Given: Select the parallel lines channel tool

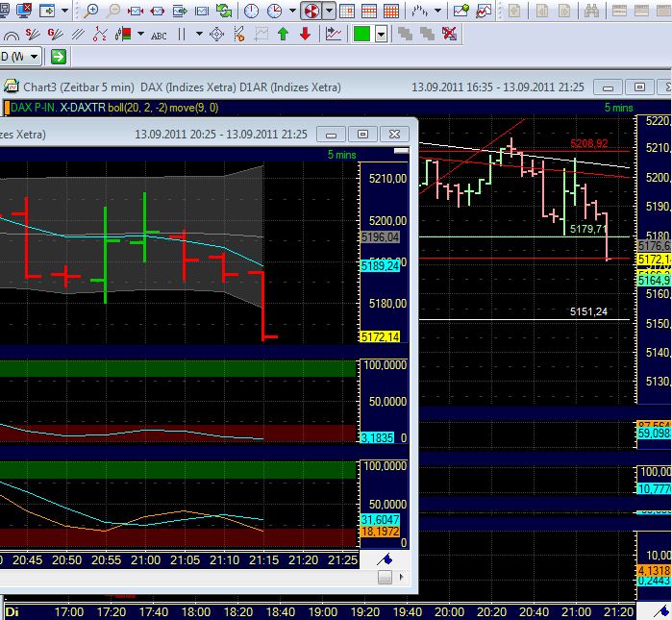Looking at the screenshot, I should pos(78,34).
